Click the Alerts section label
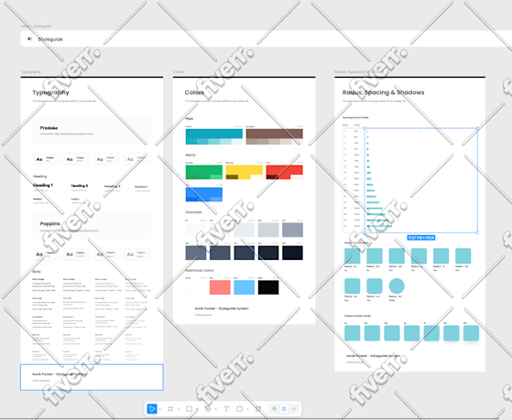512x420 pixels. click(191, 155)
